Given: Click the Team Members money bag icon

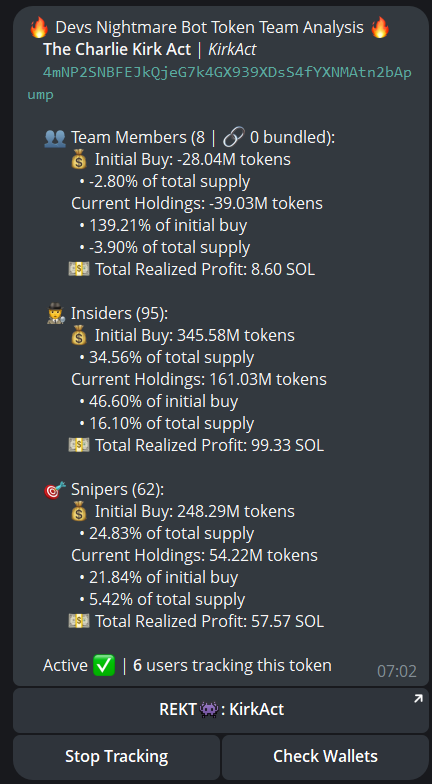Looking at the screenshot, I should click(79, 160).
